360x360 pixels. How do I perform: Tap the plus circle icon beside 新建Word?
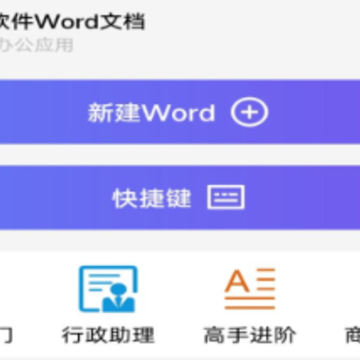coord(249,112)
